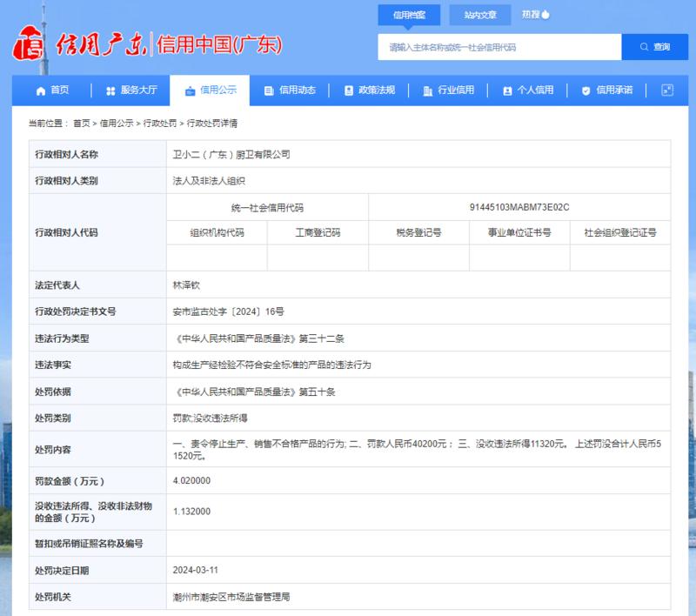Click the 处罚内容 detail paragraph
Image resolution: width=696 pixels, height=616 pixels.
point(417,450)
